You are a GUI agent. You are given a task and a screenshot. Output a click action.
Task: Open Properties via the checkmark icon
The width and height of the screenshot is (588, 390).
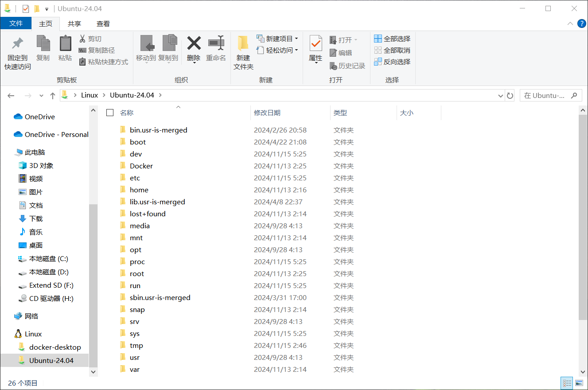point(315,43)
